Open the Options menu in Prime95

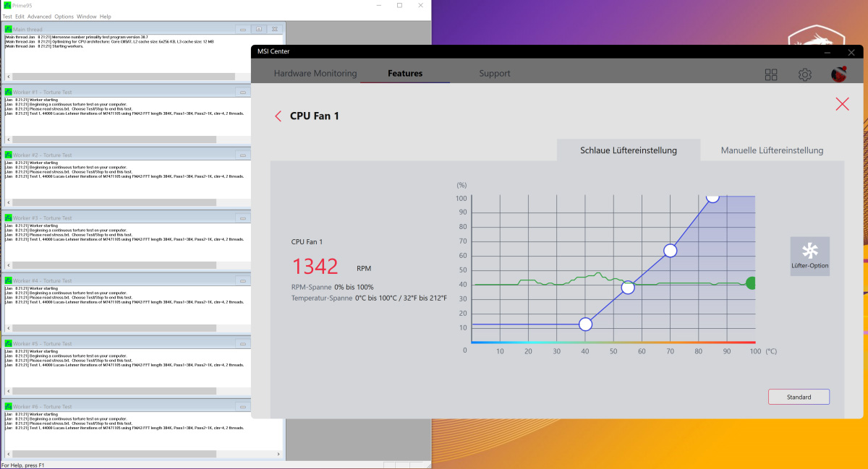pos(64,16)
